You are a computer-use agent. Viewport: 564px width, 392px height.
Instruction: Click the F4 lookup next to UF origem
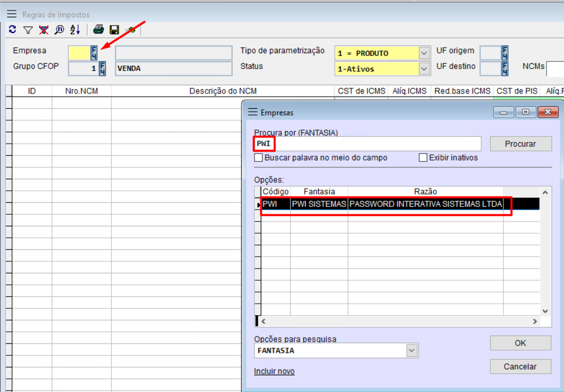505,53
